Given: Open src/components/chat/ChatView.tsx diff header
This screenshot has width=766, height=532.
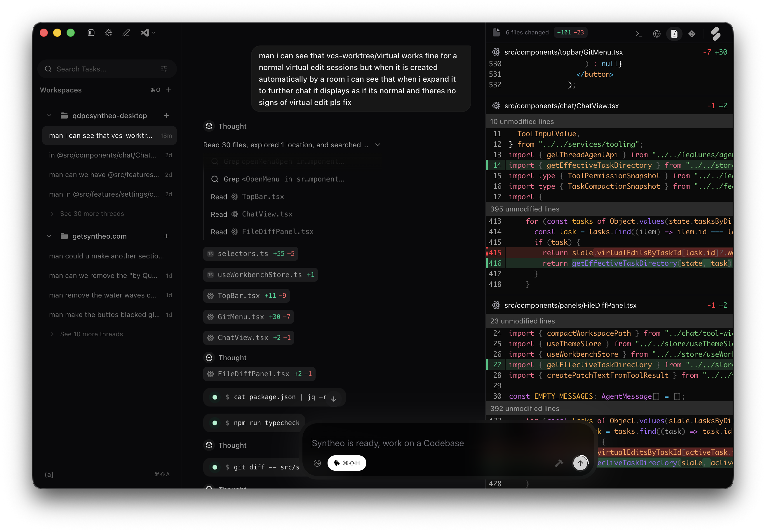Looking at the screenshot, I should tap(609, 106).
